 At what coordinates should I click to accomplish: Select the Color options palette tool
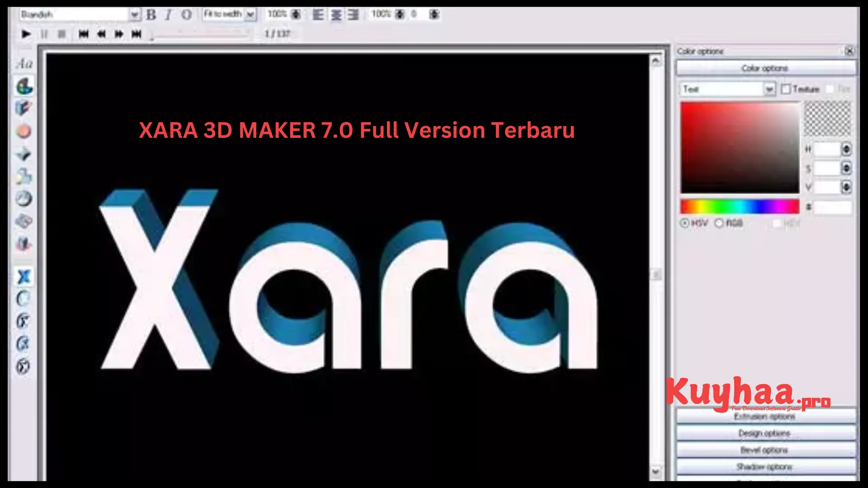pyautogui.click(x=24, y=86)
